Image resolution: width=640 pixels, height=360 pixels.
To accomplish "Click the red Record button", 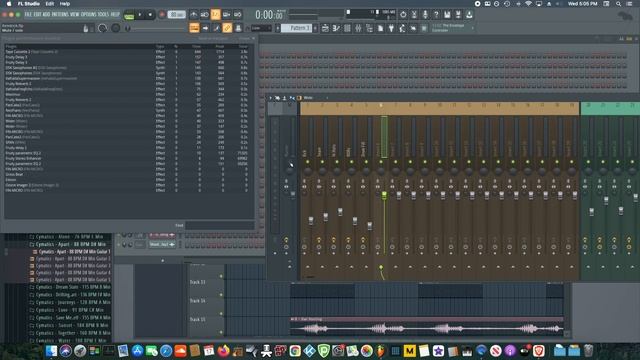I will [x=162, y=15].
